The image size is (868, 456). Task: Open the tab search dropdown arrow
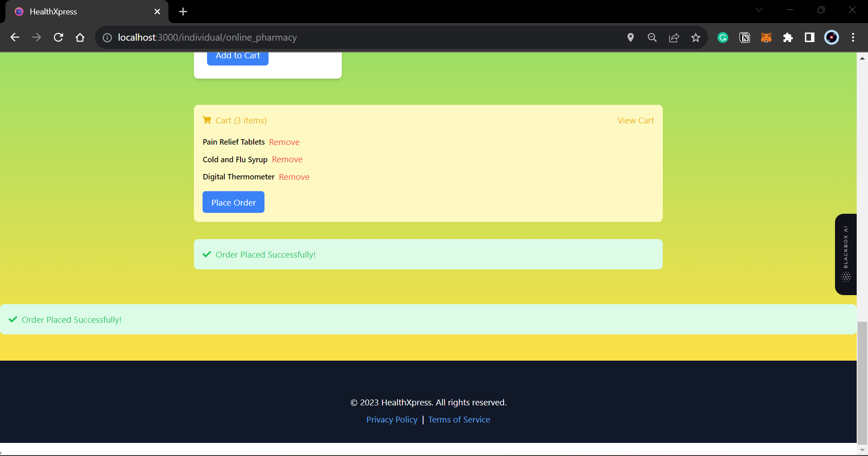tap(759, 10)
